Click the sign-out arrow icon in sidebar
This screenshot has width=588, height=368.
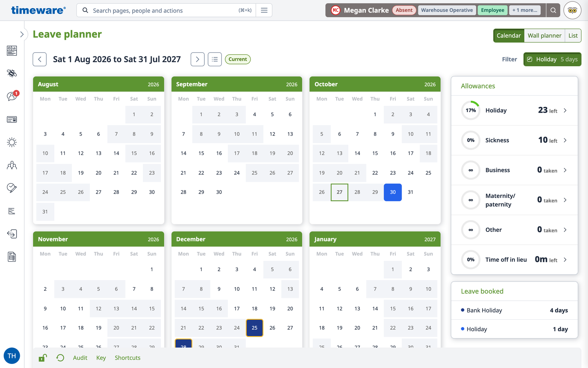tap(12, 234)
